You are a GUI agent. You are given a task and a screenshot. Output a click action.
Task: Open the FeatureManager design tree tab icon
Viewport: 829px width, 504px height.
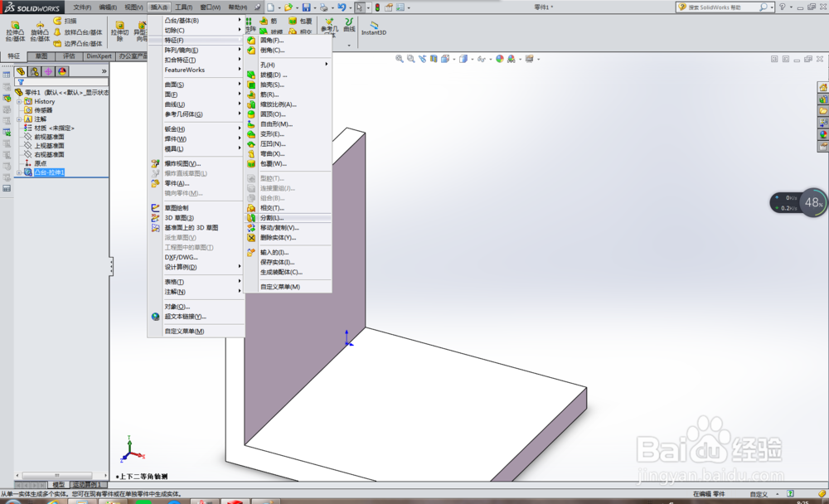pyautogui.click(x=21, y=71)
